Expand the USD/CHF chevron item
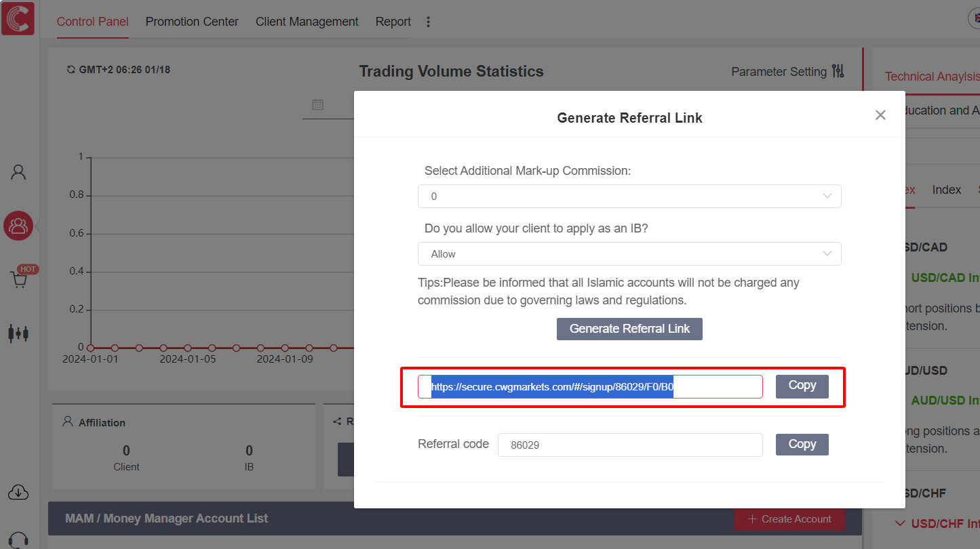 (900, 523)
